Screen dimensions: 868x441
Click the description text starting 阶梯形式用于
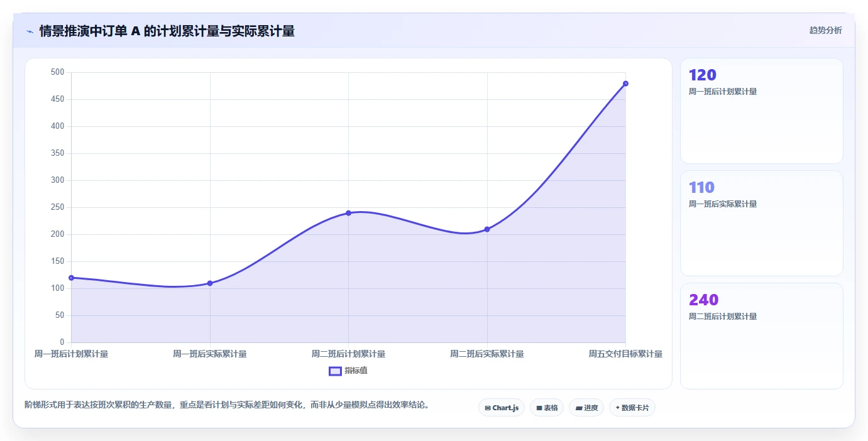(x=229, y=405)
